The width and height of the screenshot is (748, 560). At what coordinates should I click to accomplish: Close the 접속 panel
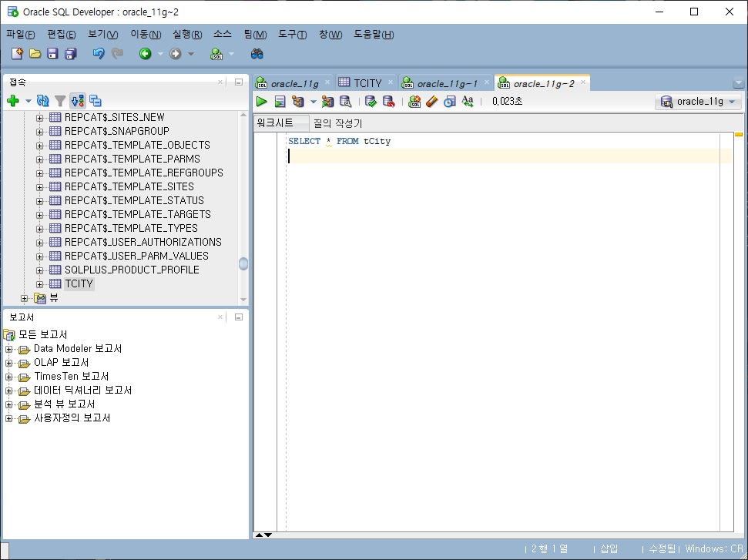click(x=220, y=82)
